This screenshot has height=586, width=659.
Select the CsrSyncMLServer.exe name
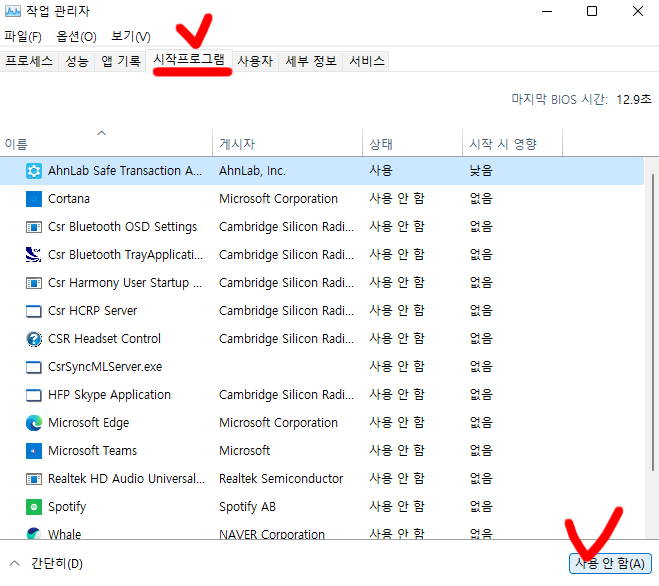105,367
